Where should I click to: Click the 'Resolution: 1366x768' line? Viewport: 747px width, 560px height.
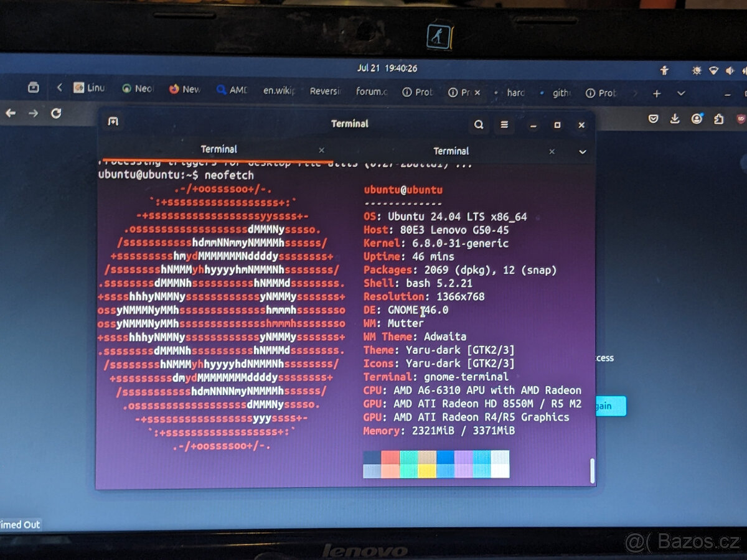(424, 297)
